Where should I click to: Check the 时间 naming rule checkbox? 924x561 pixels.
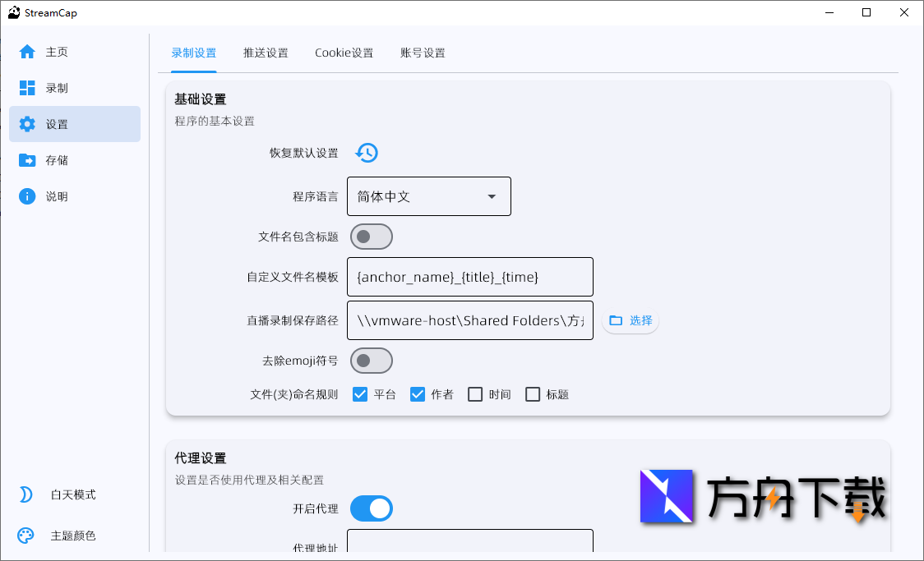pos(474,394)
